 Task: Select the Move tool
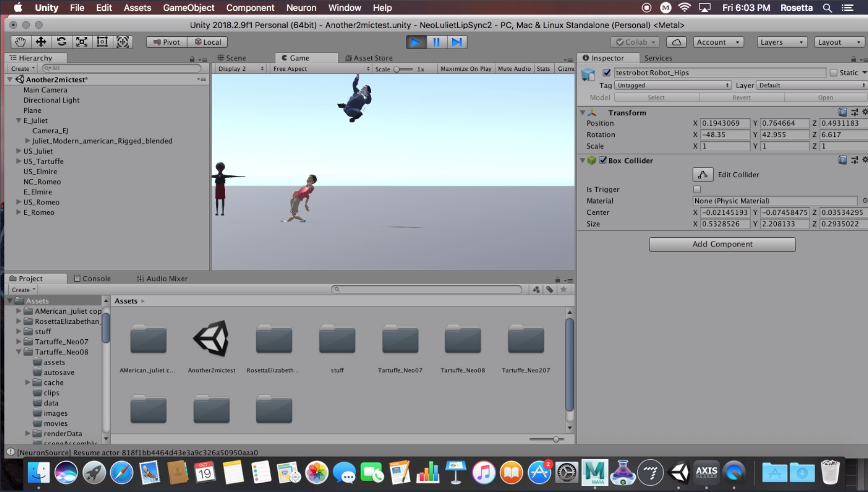click(x=41, y=42)
